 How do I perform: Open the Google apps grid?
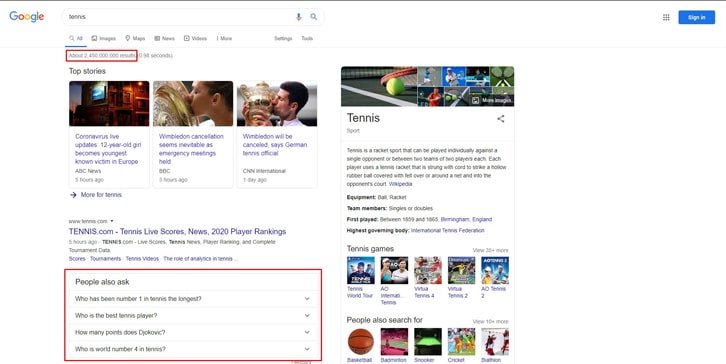click(x=666, y=17)
